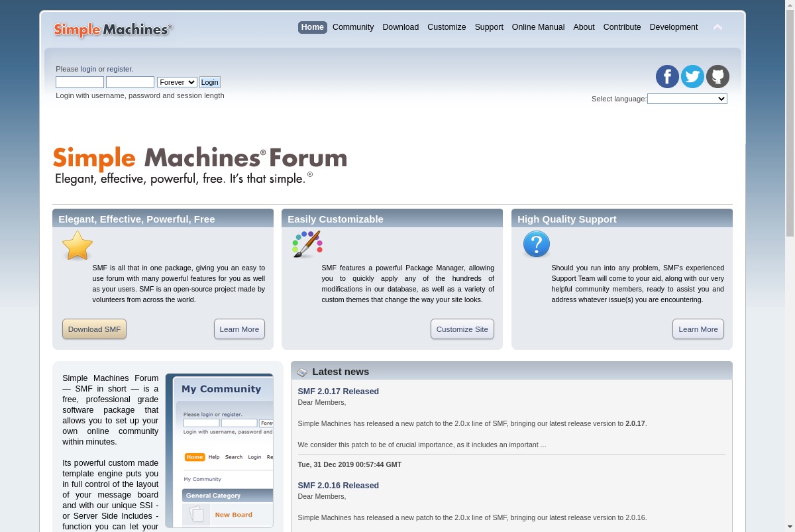Screen dimensions: 795x532
Task: Click the login hint text below fields
Action: pos(140,95)
